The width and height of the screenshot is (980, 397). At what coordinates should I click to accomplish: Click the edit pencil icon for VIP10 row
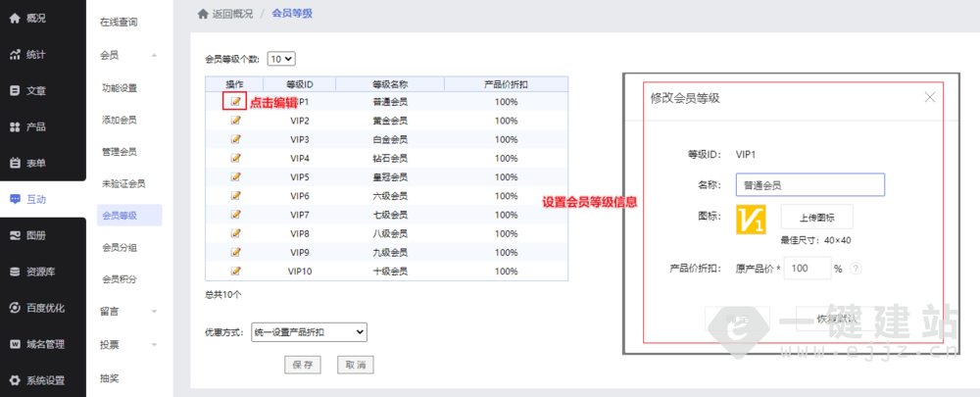point(235,271)
